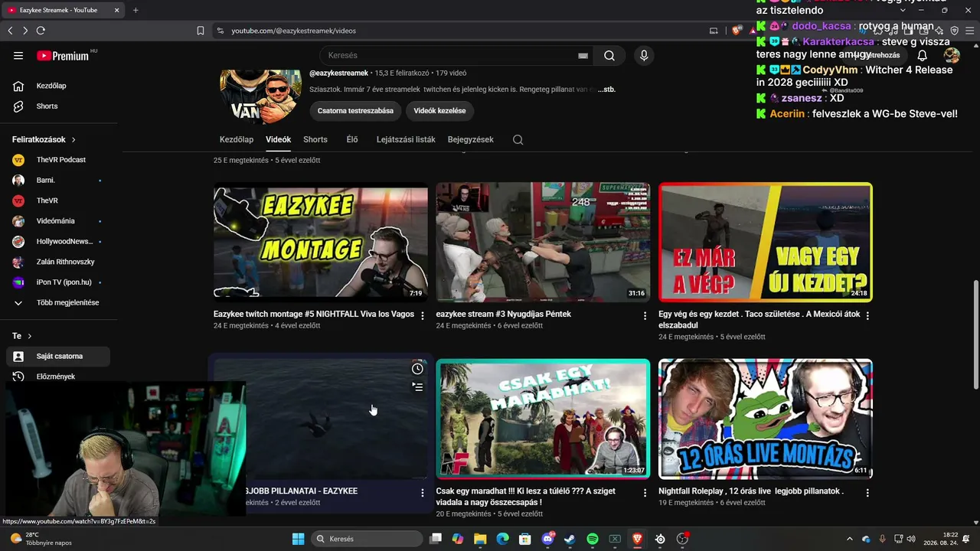
Task: Expand the Te section
Action: coord(22,336)
